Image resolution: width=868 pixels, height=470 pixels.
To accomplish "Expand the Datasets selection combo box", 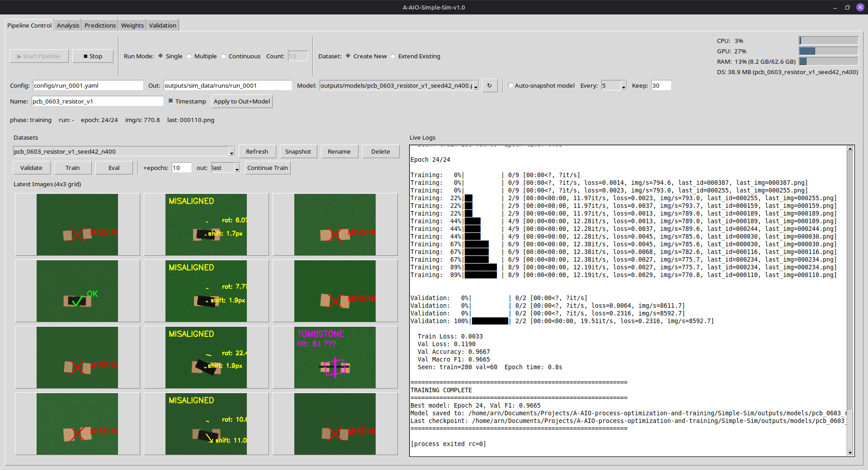I will (231, 152).
